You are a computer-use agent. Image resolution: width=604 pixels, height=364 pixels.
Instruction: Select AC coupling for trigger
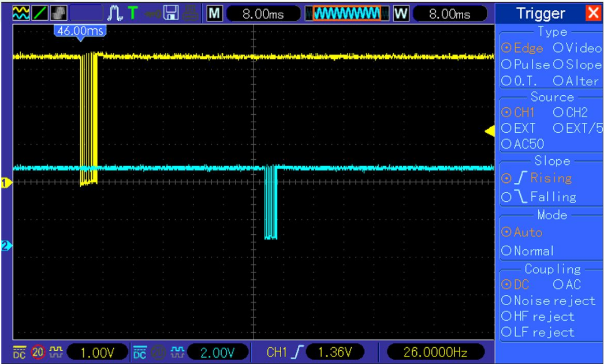(x=567, y=284)
